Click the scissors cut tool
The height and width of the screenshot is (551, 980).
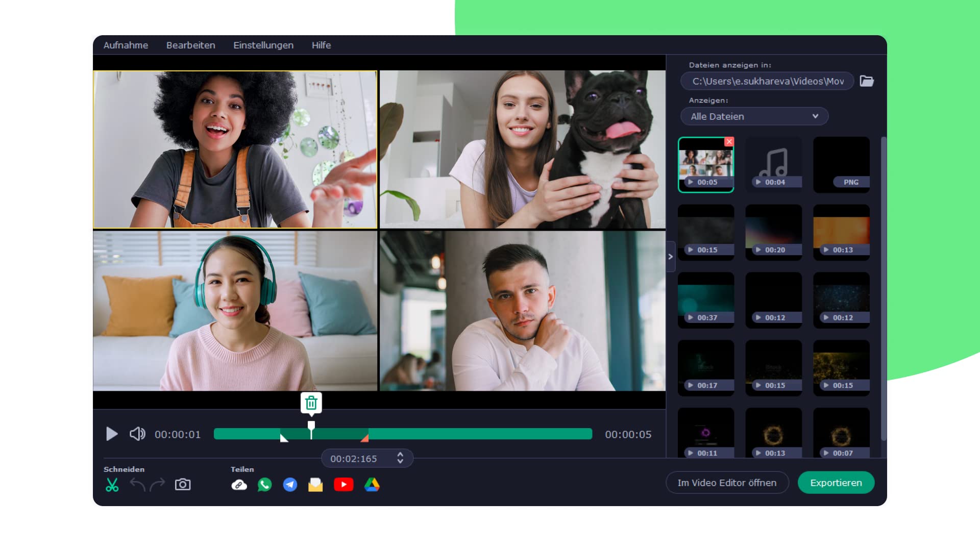(112, 485)
